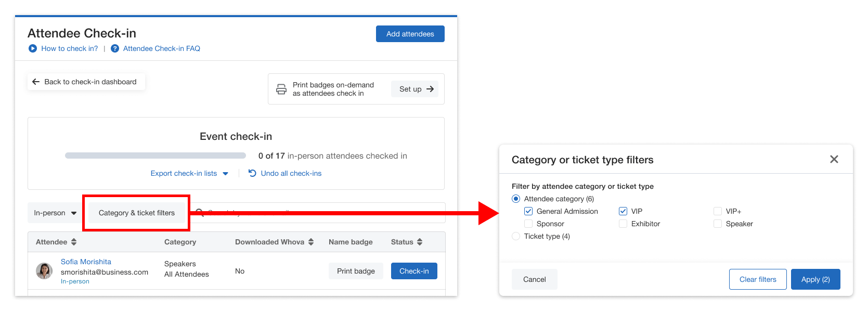The image size is (868, 311).
Task: Click the play icon beside How to check in
Action: 33,48
